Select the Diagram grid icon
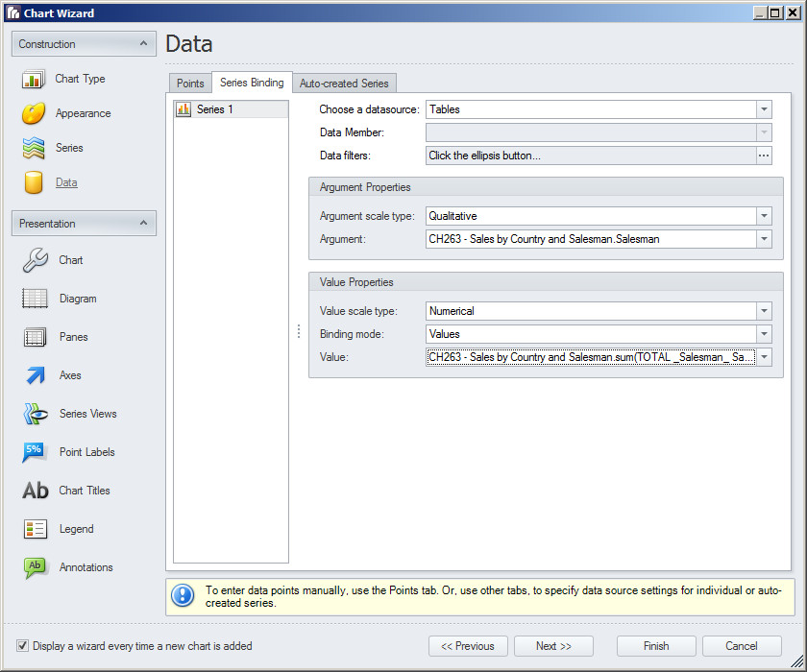This screenshot has height=672, width=807. click(x=35, y=299)
